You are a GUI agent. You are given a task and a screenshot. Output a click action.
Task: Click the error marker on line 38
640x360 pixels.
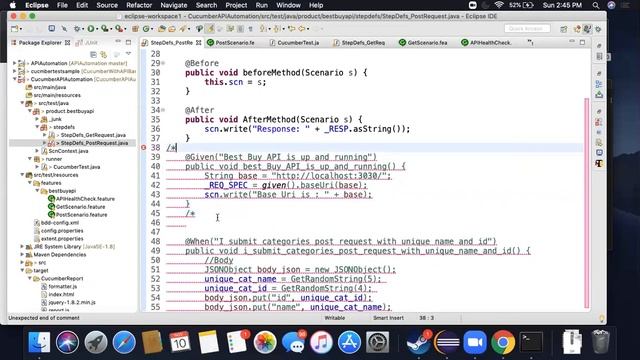coord(144,147)
